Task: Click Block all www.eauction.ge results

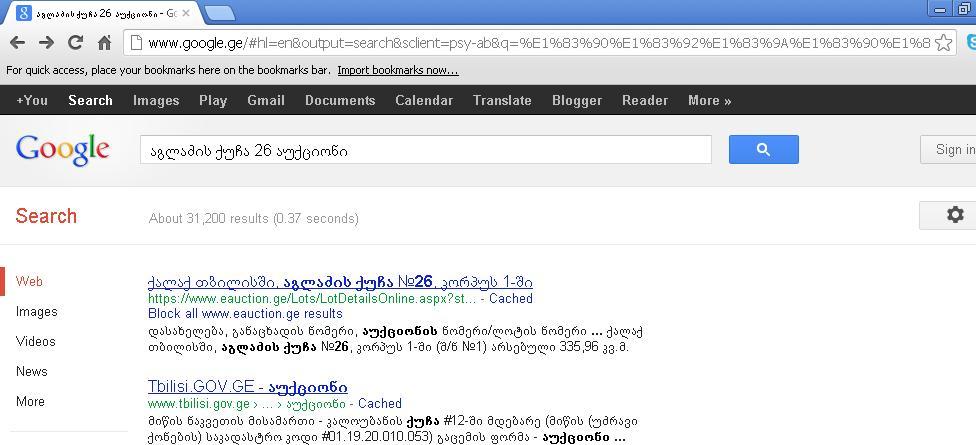Action: coord(245,313)
